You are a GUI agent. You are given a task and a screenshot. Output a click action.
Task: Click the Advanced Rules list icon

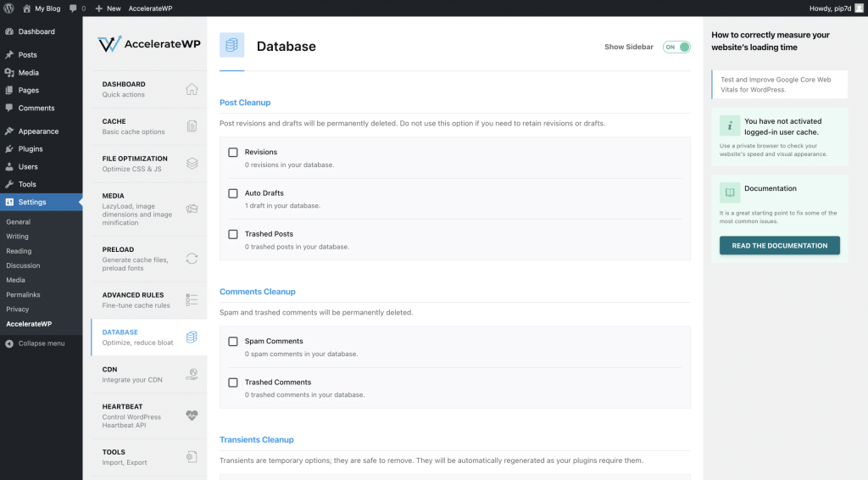[192, 299]
